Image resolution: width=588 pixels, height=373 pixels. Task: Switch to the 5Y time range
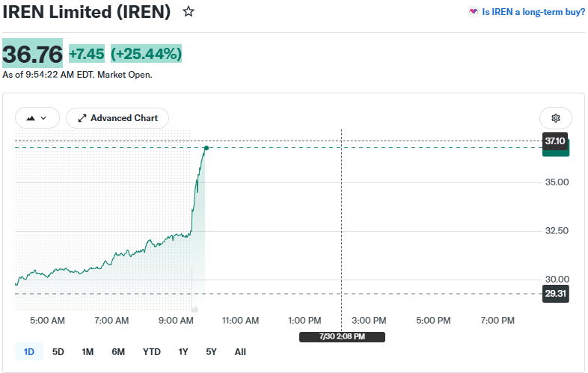click(x=211, y=351)
